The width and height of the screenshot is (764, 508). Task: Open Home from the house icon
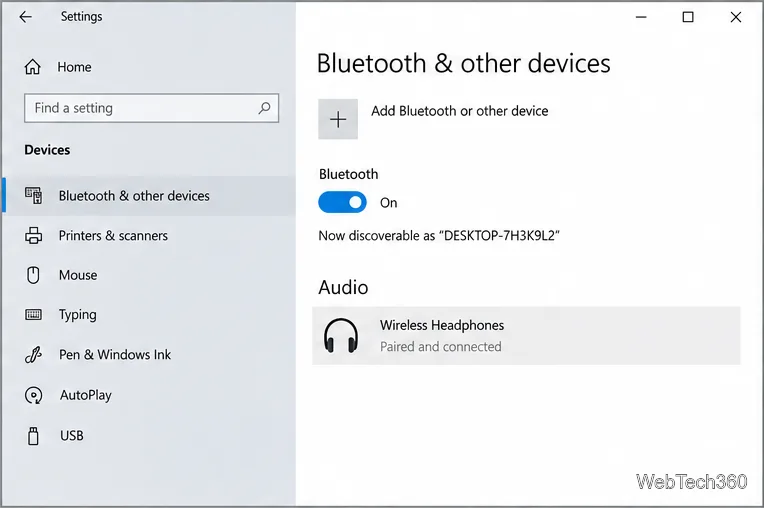(33, 67)
